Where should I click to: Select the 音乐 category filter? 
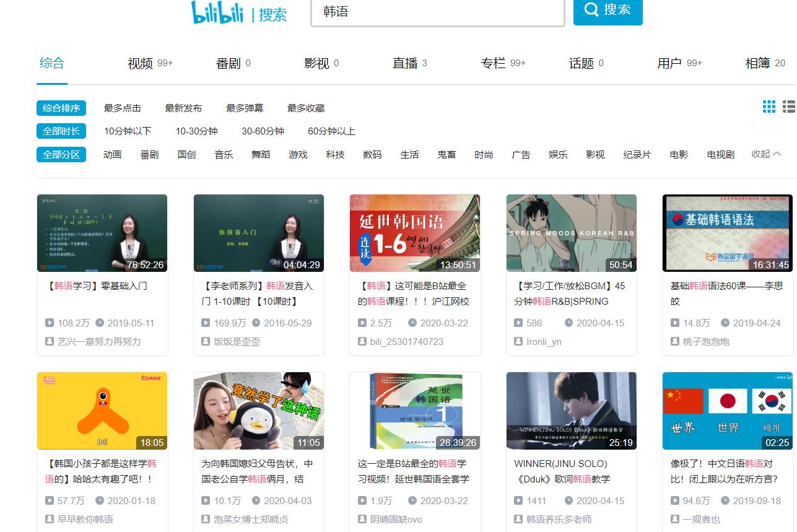pos(224,155)
